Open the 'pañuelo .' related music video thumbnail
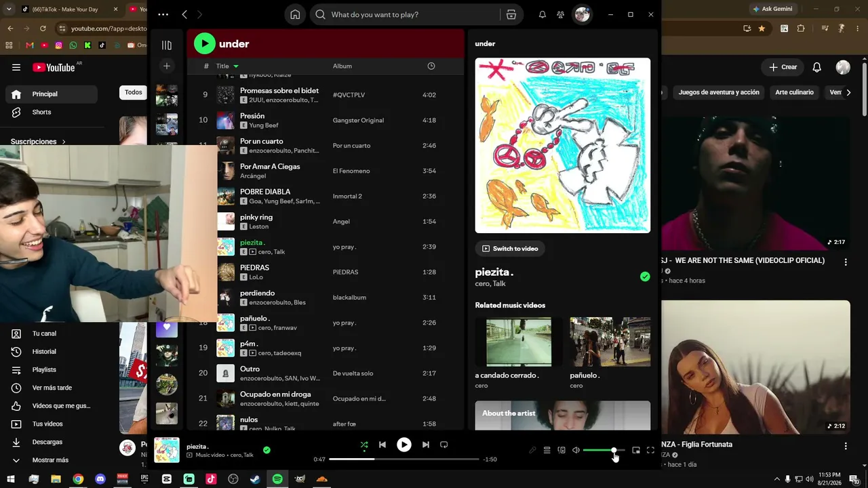The width and height of the screenshot is (868, 488). click(x=610, y=341)
